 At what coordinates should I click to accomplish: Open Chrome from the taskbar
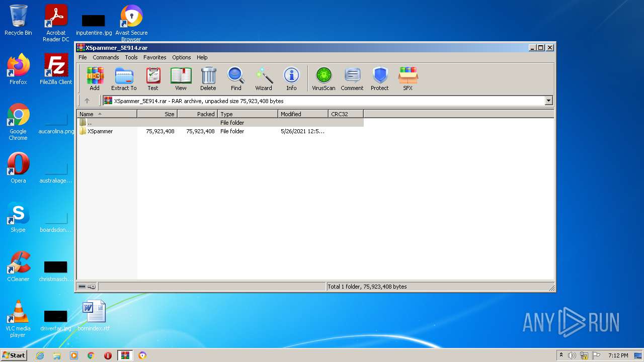point(91,355)
